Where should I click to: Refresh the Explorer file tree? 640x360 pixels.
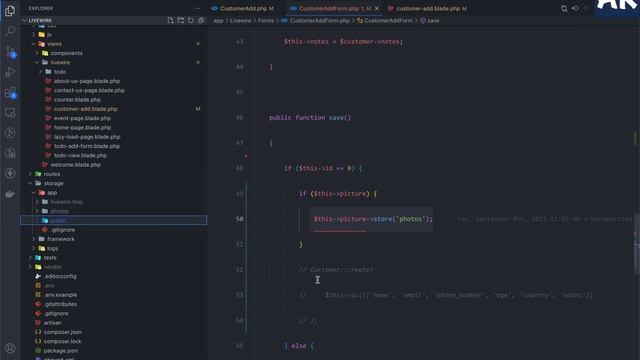191,20
